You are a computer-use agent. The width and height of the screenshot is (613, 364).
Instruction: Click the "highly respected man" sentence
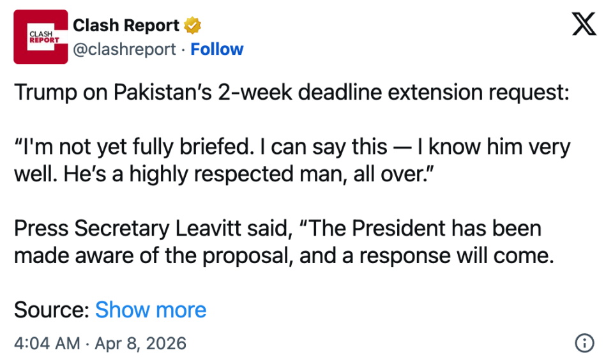tap(203, 174)
